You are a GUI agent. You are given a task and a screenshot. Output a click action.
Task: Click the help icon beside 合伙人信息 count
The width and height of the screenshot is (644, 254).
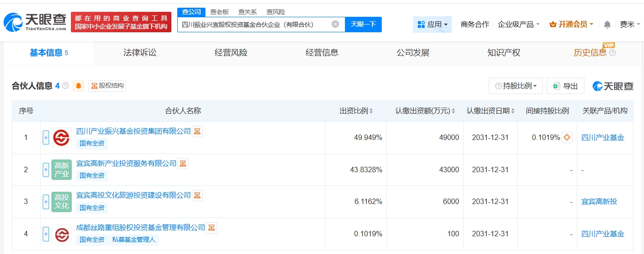[65, 86]
